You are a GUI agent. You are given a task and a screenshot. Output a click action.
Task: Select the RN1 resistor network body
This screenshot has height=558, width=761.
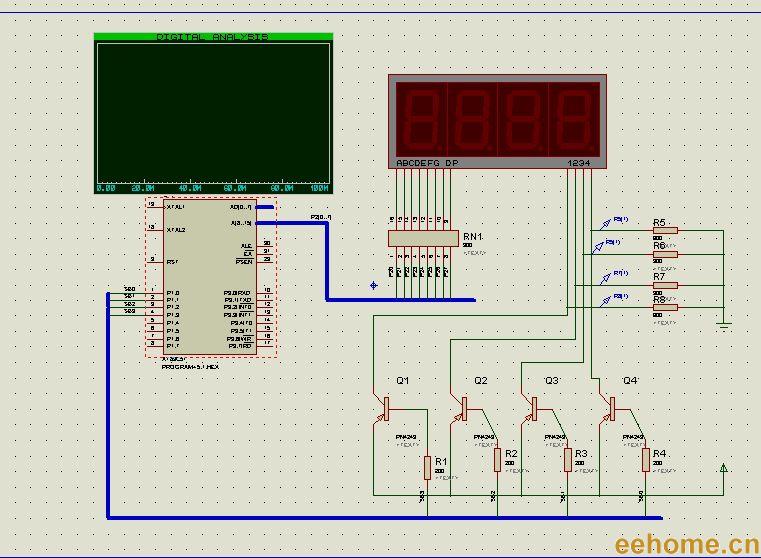point(423,238)
